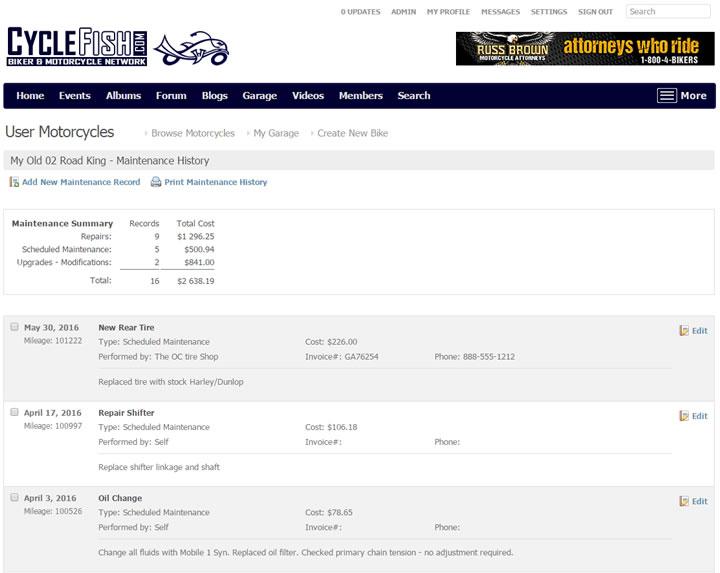Image resolution: width=720 pixels, height=573 pixels.
Task: Open the Search menu item in navbar
Action: [414, 96]
